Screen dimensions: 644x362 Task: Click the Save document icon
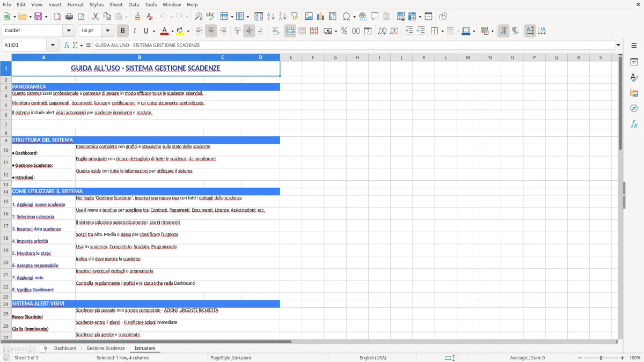[38, 17]
